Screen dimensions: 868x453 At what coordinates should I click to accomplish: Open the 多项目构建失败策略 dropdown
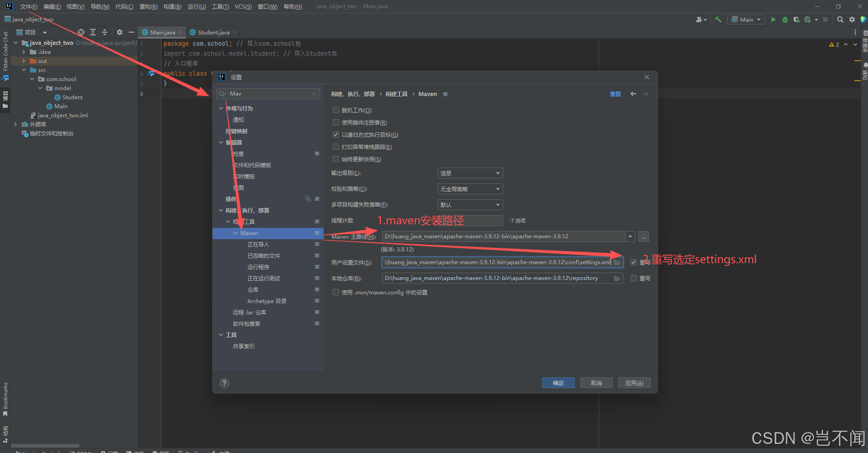point(470,205)
